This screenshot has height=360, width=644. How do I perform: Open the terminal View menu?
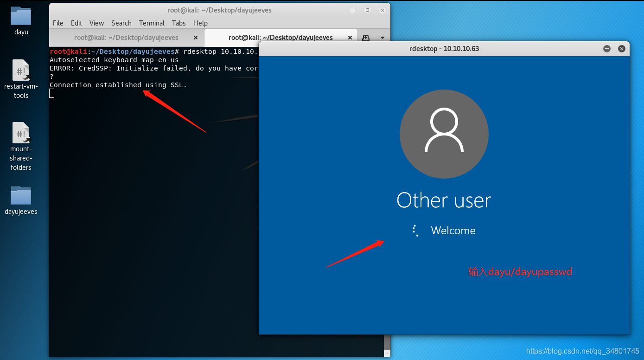tap(96, 23)
